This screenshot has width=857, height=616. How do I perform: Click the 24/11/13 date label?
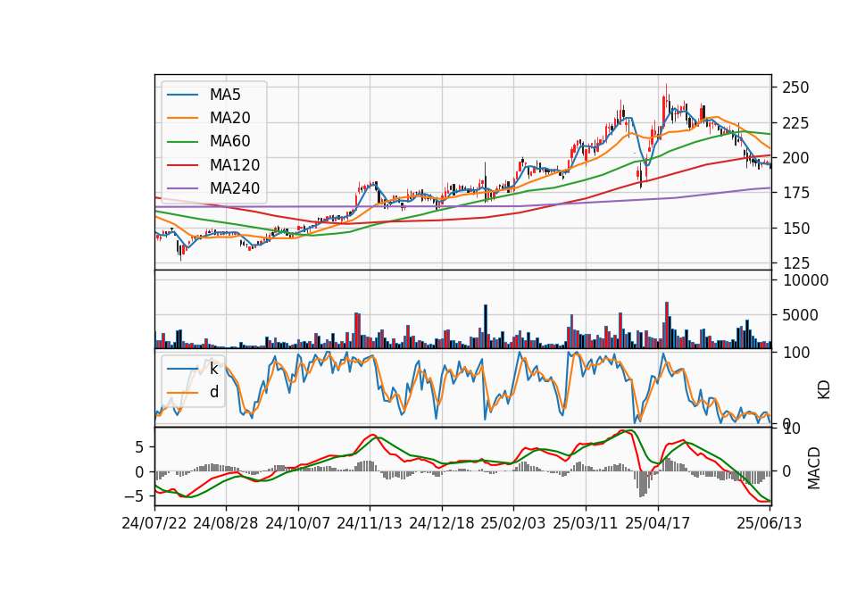pos(370,523)
